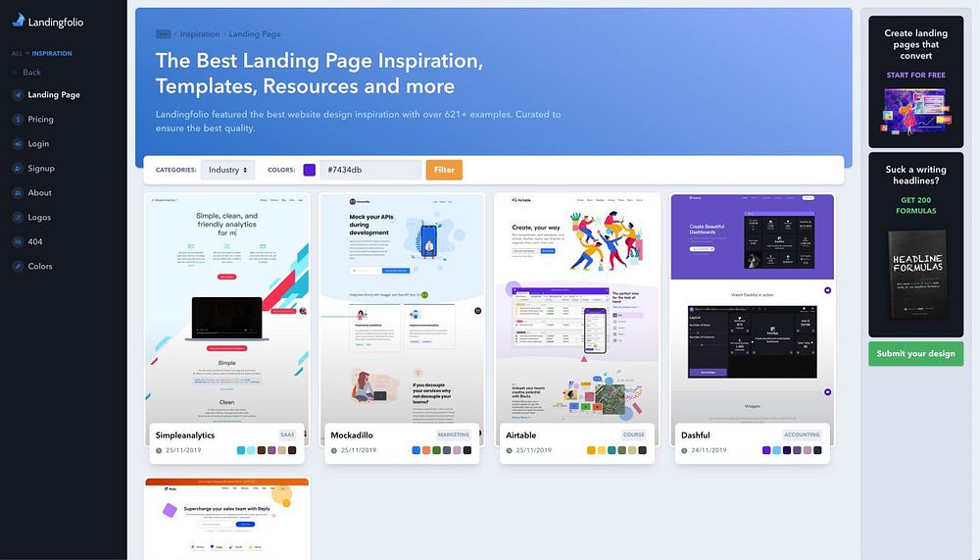Open the Mockadillo landing page thumbnail

pos(402,307)
